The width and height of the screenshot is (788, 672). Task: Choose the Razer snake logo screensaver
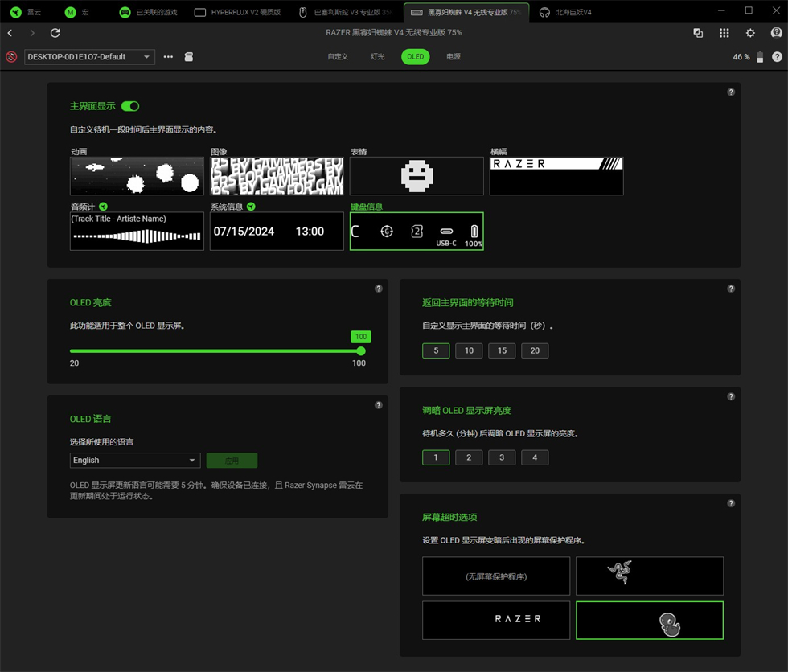click(x=650, y=576)
